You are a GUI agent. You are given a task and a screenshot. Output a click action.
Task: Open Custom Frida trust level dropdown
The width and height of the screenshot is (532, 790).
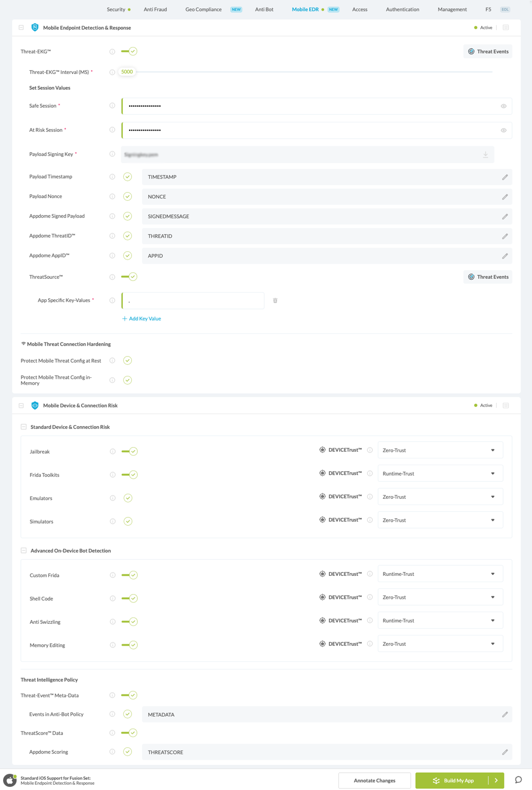tap(440, 574)
